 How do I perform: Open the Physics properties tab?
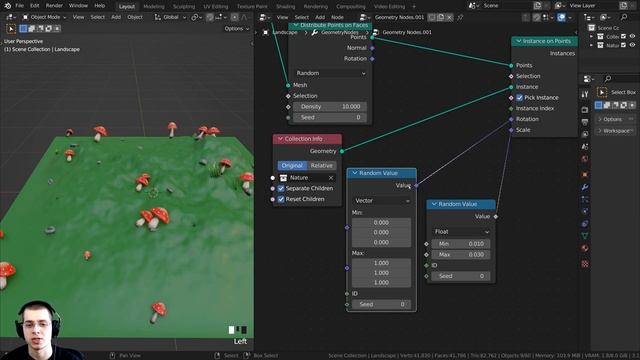click(584, 211)
